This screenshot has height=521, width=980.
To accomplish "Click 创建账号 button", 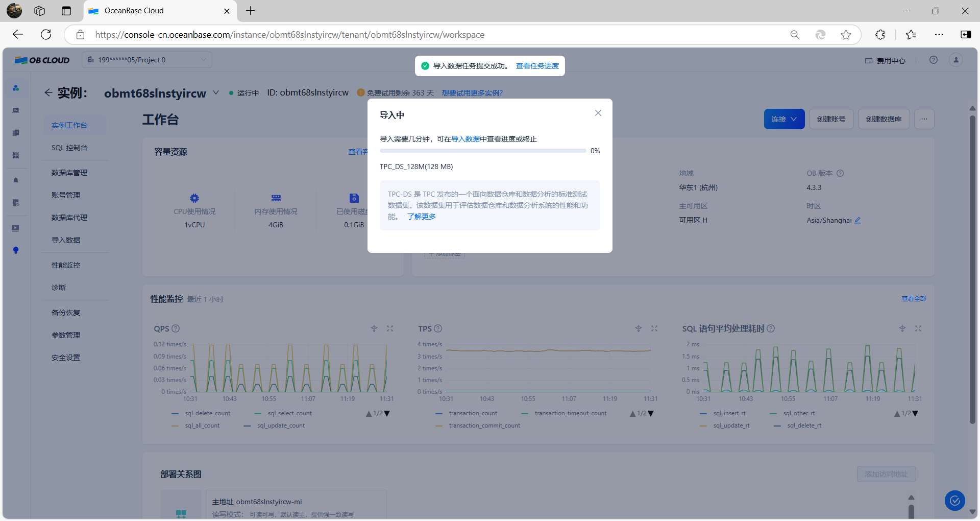I will click(x=831, y=119).
